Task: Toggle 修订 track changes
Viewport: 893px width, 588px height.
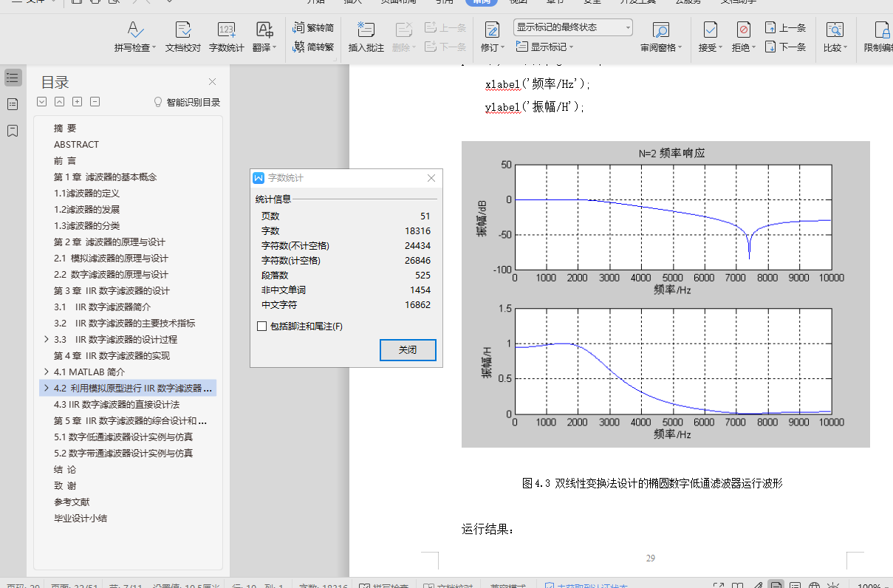Action: coord(492,30)
